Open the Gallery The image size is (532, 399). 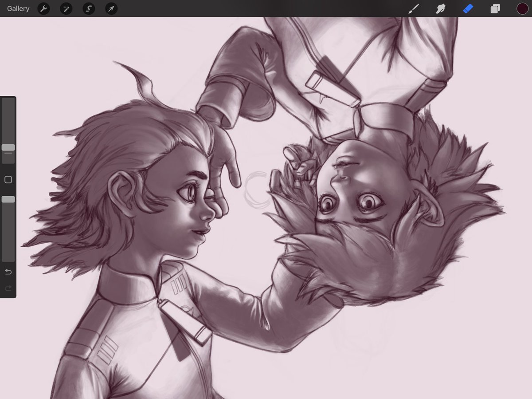click(18, 8)
